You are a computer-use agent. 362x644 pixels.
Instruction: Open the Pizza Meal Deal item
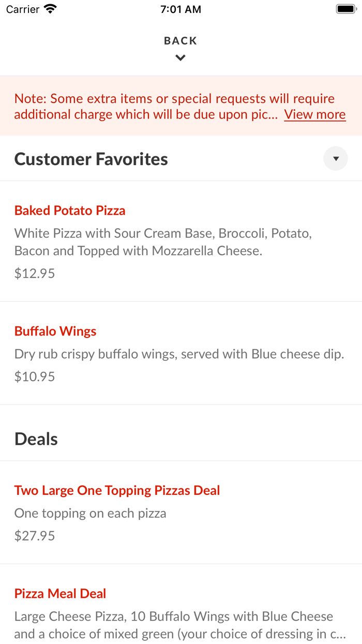[60, 593]
